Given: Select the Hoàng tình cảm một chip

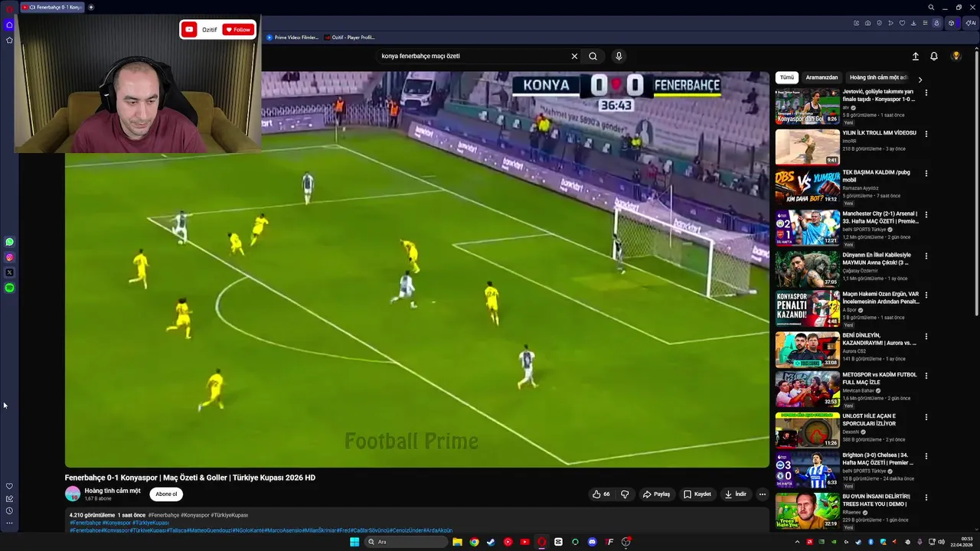Looking at the screenshot, I should (878, 77).
